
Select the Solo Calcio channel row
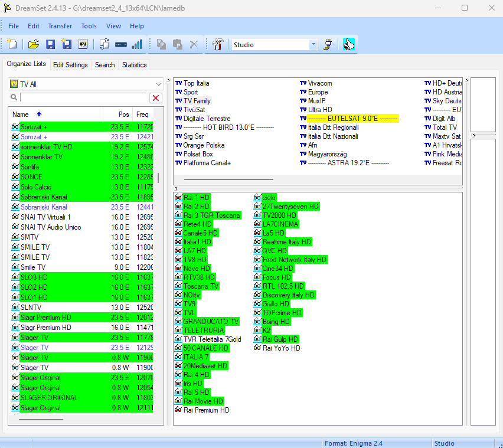pos(82,187)
